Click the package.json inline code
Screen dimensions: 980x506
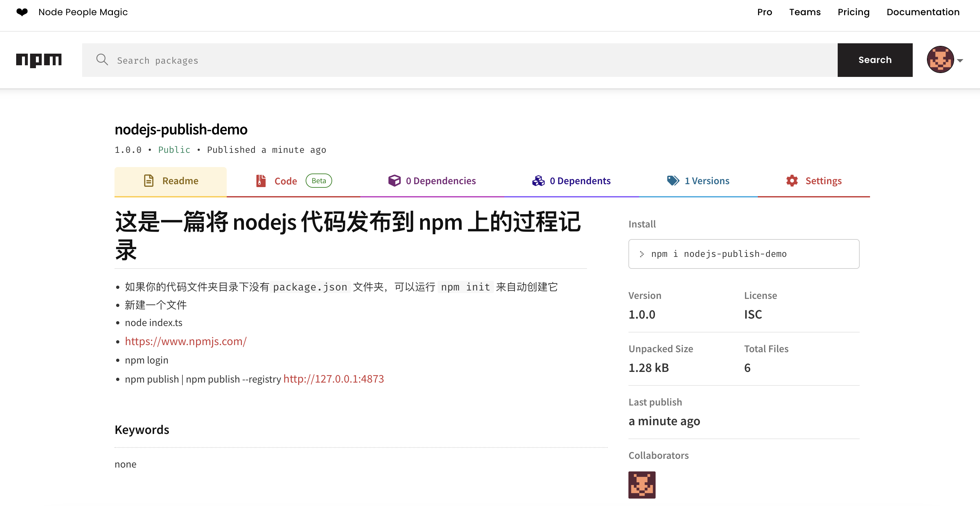click(310, 287)
